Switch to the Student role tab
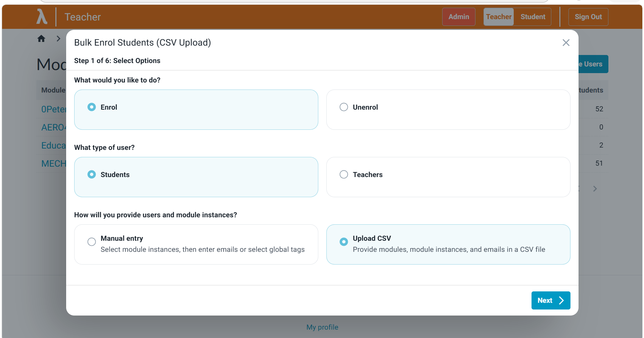The height and width of the screenshot is (338, 644). [x=533, y=17]
